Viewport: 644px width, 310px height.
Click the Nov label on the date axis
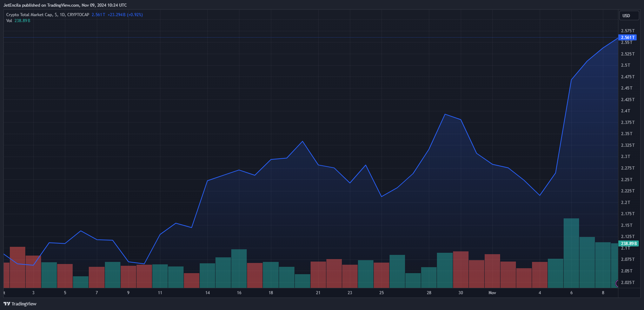(492, 293)
